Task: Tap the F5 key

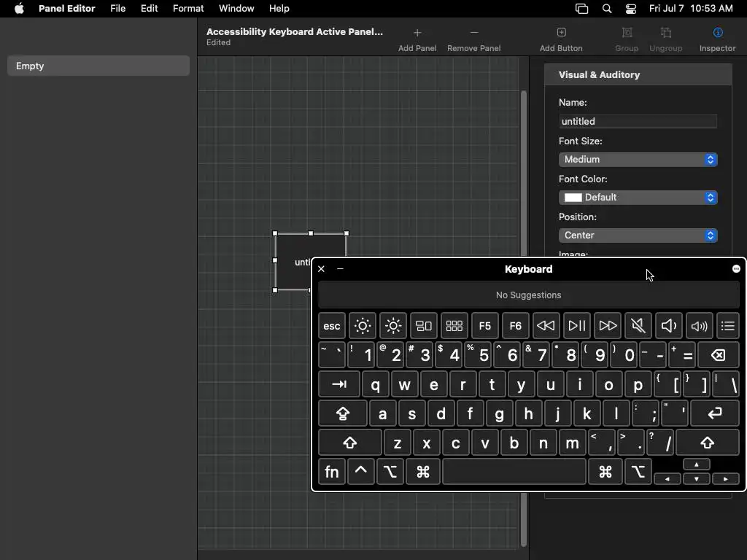Action: pos(485,326)
